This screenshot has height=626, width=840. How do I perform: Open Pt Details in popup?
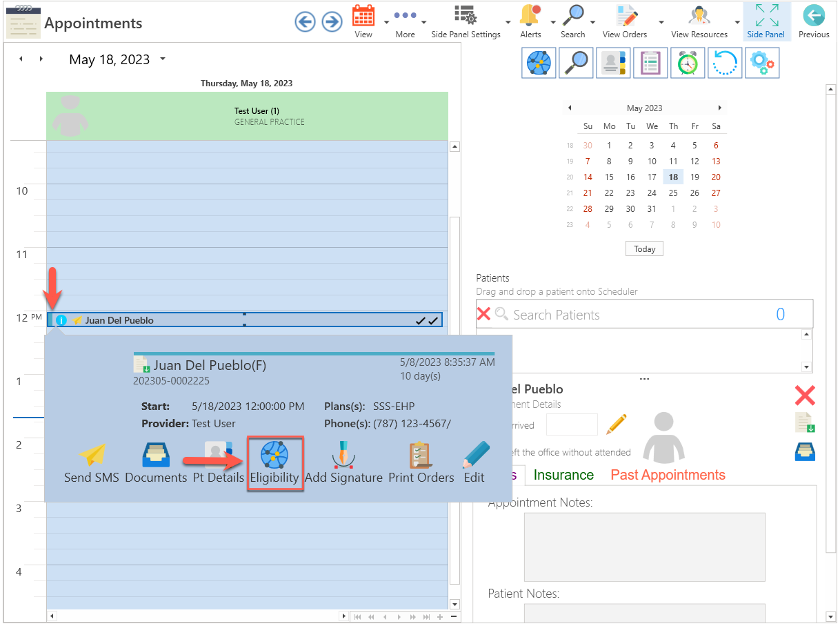click(217, 463)
